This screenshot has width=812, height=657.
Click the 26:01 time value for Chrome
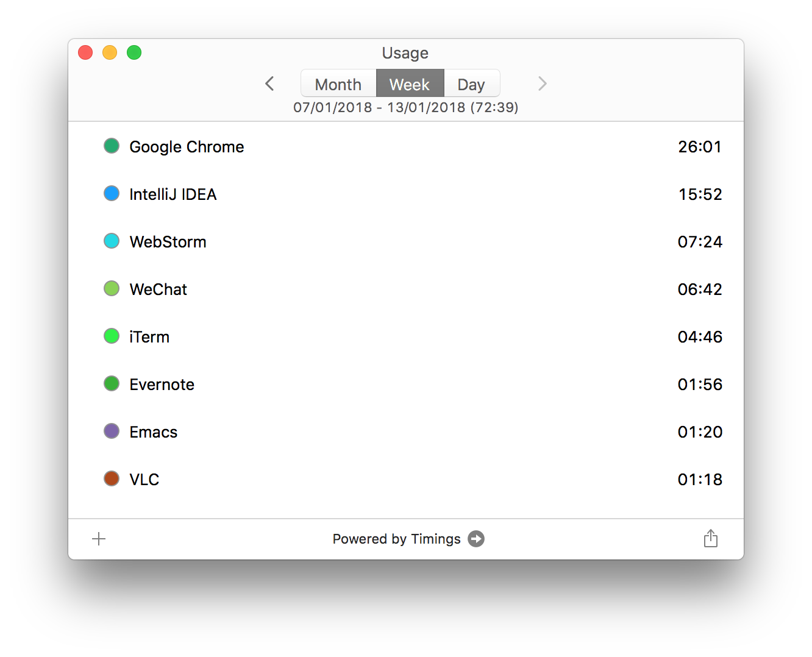(700, 146)
